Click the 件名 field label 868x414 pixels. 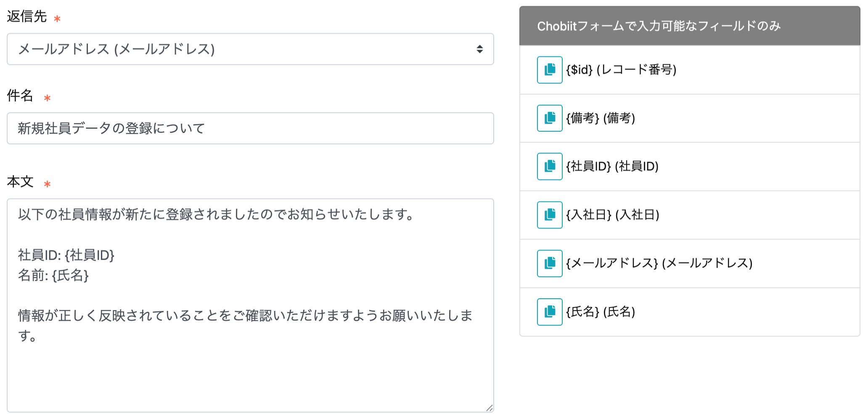[x=20, y=96]
